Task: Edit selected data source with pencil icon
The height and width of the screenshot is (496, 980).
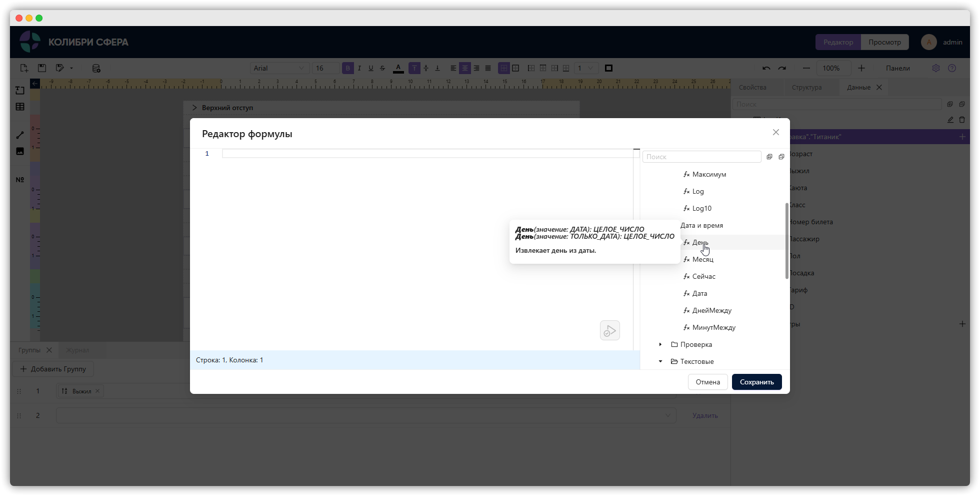Action: (950, 120)
